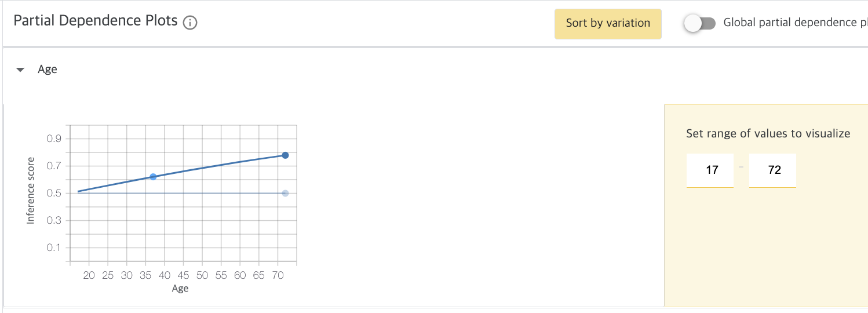Screen dimensions: 868x313
Task: Edit the maximum range value 72
Action: pyautogui.click(x=772, y=170)
